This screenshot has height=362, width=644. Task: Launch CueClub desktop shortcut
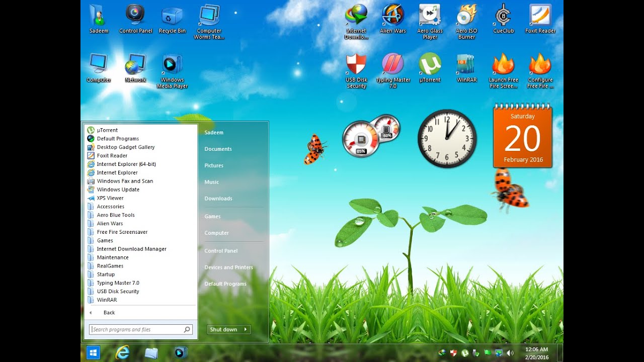tap(503, 19)
